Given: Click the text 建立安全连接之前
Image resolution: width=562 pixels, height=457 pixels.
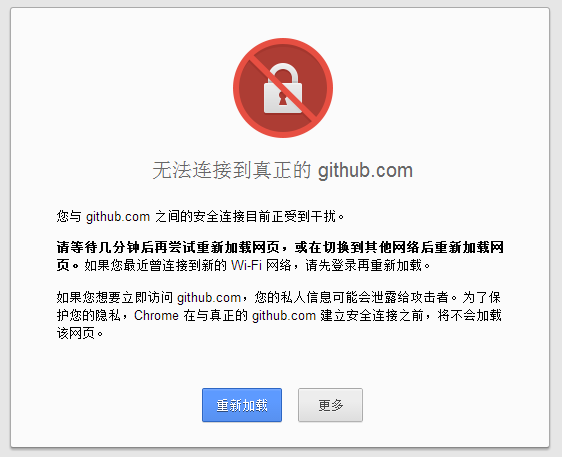Looking at the screenshot, I should coord(372,315).
